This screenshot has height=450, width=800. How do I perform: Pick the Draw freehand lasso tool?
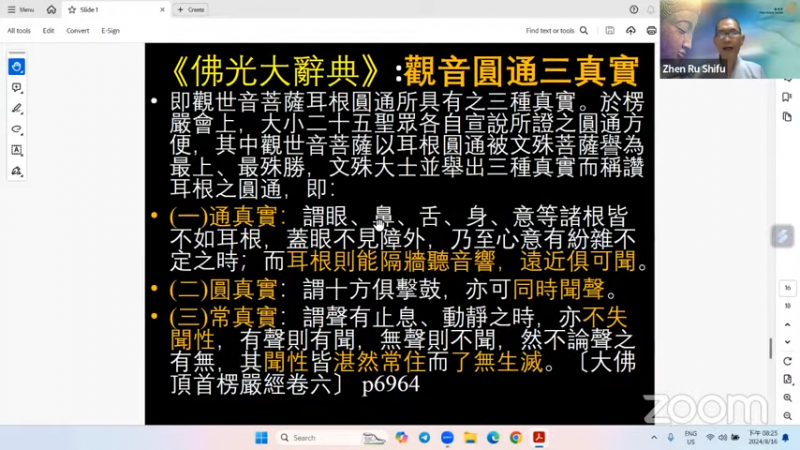pyautogui.click(x=17, y=129)
